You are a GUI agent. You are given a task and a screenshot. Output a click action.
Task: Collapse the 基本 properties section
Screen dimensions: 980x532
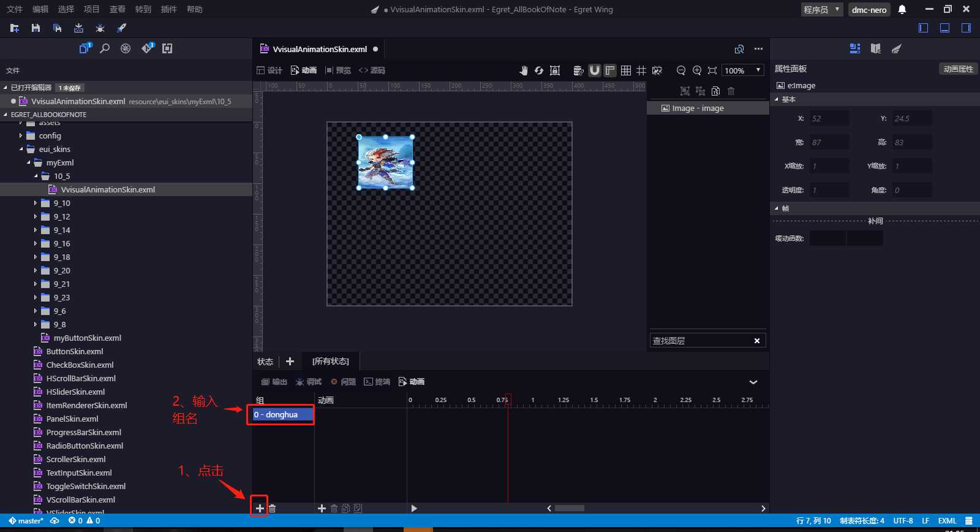(x=777, y=99)
